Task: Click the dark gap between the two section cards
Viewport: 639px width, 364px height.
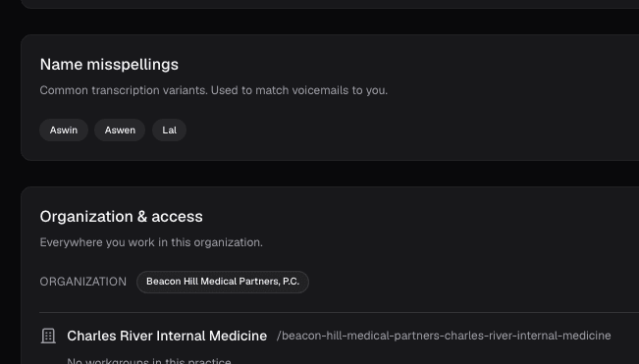Action: 330,174
